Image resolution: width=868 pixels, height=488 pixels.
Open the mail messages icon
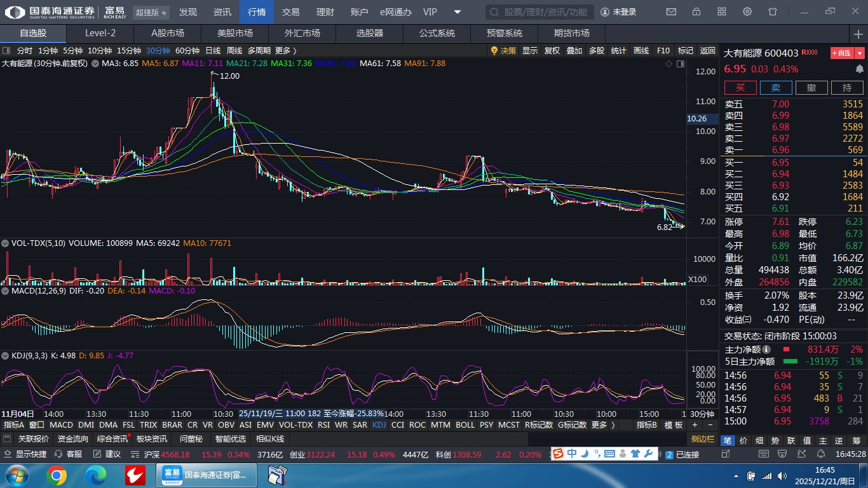click(671, 12)
